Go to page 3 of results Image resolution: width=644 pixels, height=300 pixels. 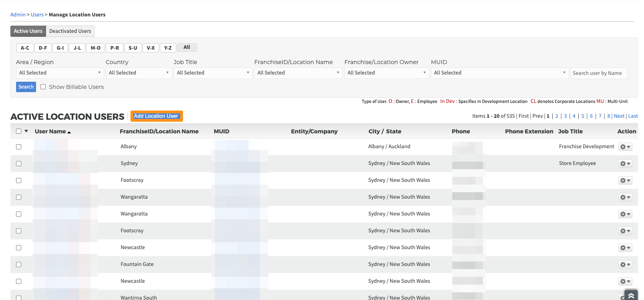(566, 116)
